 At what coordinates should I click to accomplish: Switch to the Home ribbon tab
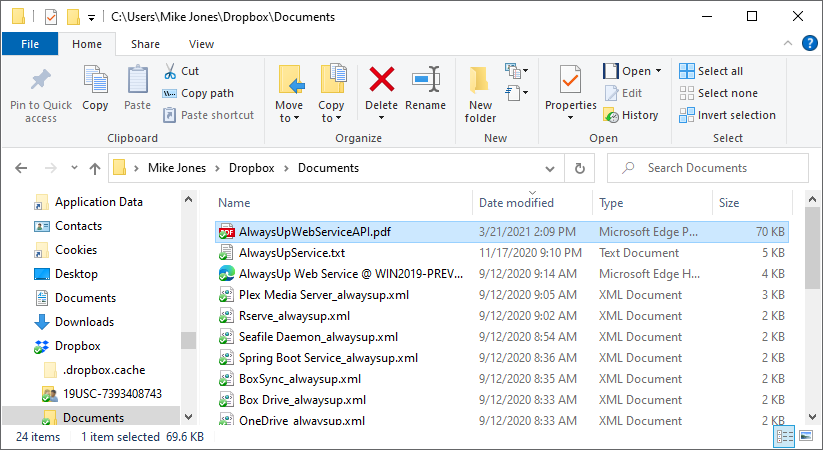tap(87, 44)
